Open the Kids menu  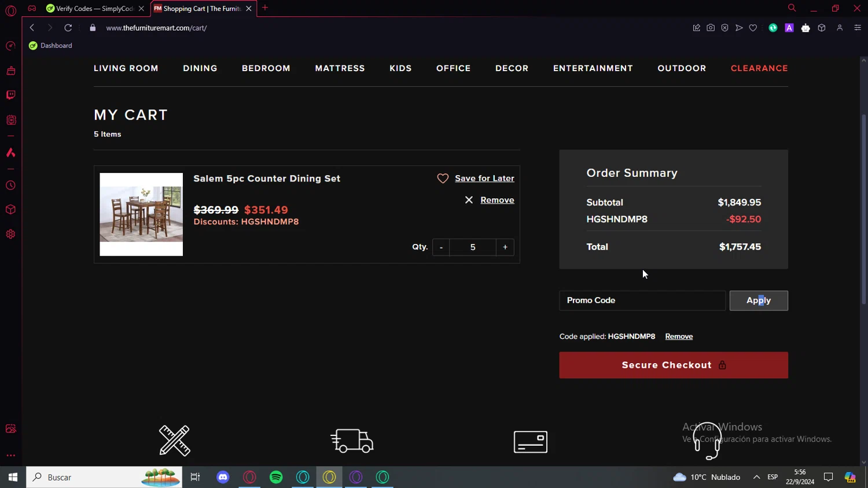coord(400,68)
